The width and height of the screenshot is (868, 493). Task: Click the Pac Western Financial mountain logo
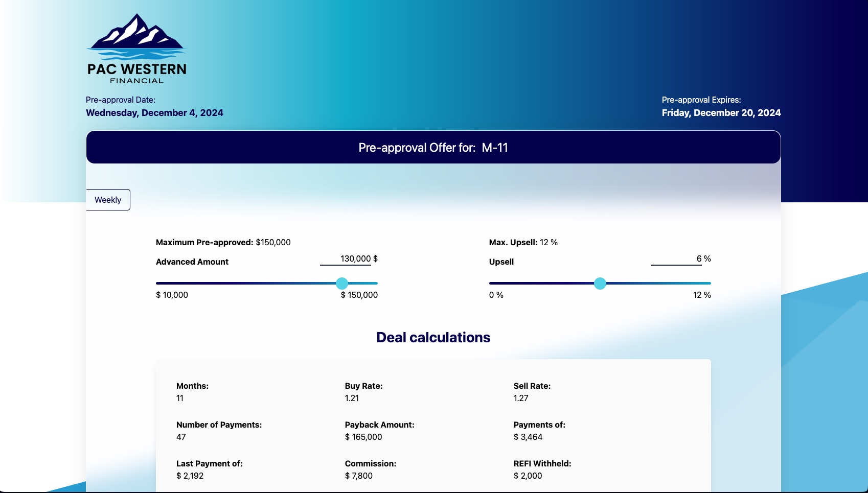(136, 49)
